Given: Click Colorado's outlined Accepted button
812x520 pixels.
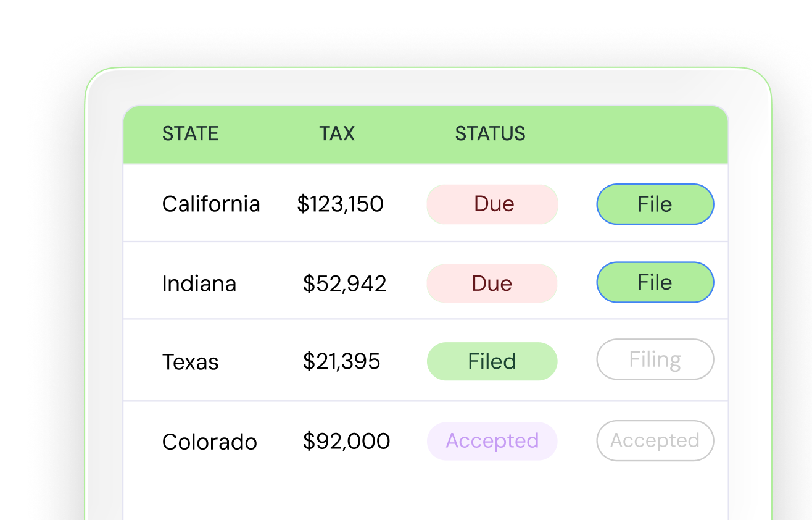Looking at the screenshot, I should [x=655, y=441].
